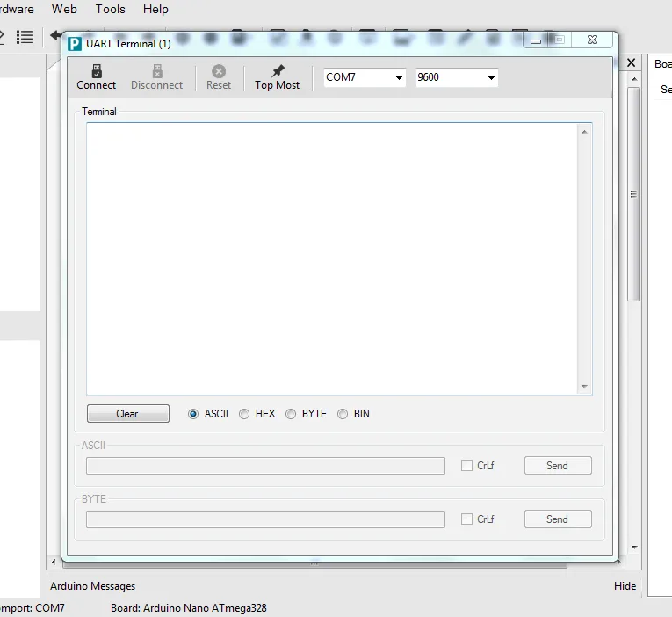Click the terminal scrollbar up arrow
The width and height of the screenshot is (672, 617).
point(584,132)
